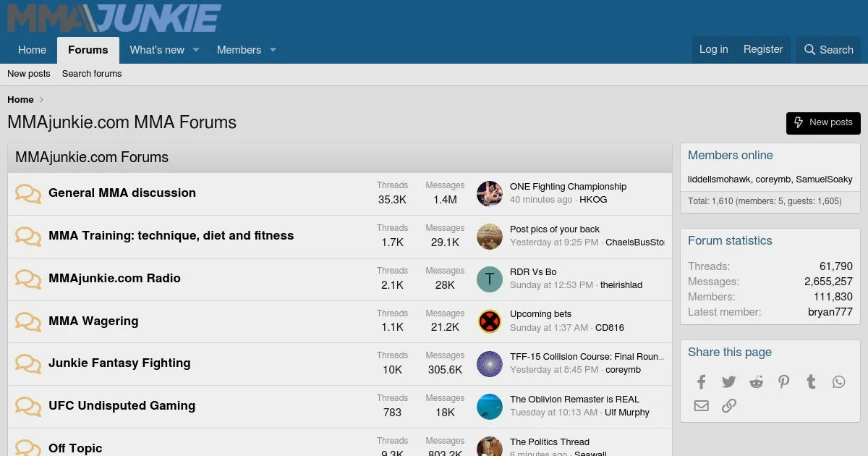This screenshot has height=456, width=868.
Task: Open the Members tab
Action: [239, 50]
